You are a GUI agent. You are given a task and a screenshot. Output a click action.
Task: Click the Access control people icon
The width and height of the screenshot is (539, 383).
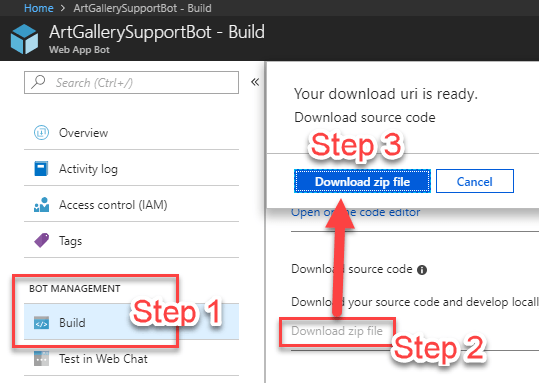click(x=41, y=205)
